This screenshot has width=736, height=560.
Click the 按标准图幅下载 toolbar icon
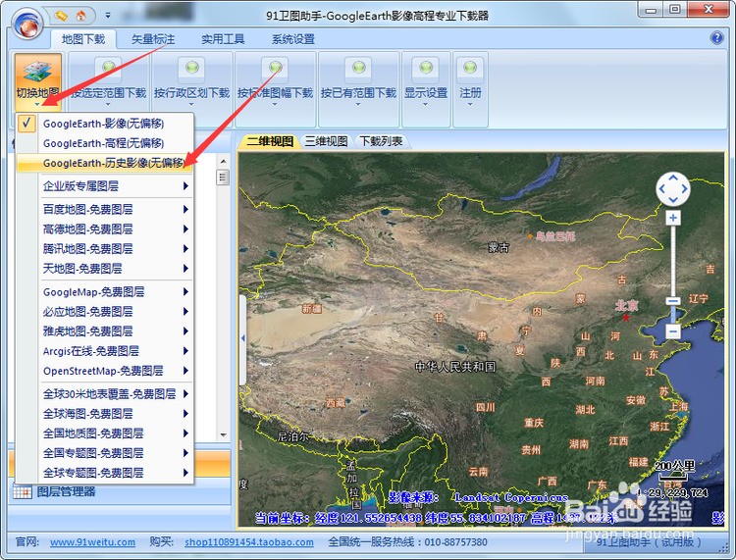275,69
